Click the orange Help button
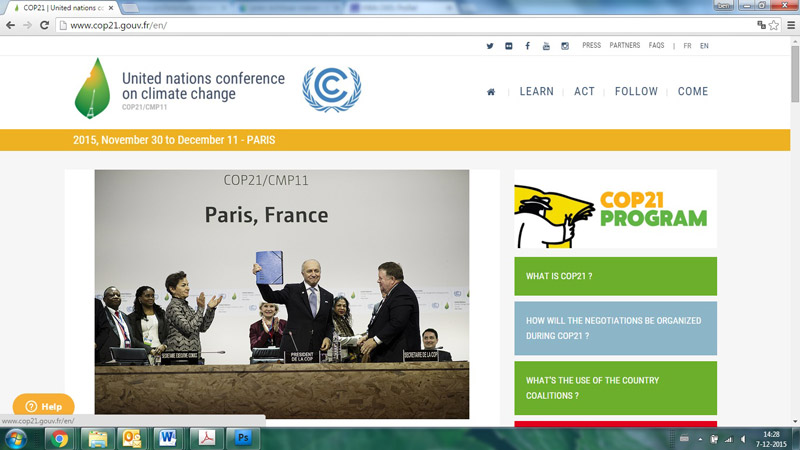 pyautogui.click(x=43, y=406)
